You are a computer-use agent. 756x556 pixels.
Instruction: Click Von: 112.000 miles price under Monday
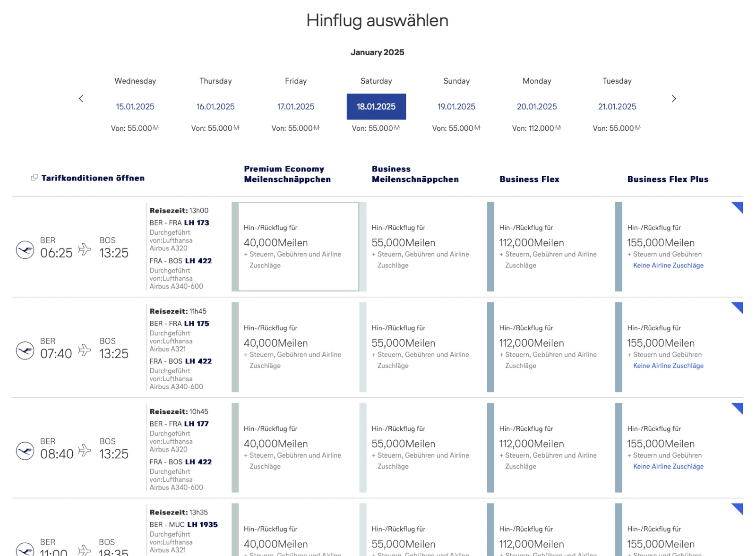(537, 128)
